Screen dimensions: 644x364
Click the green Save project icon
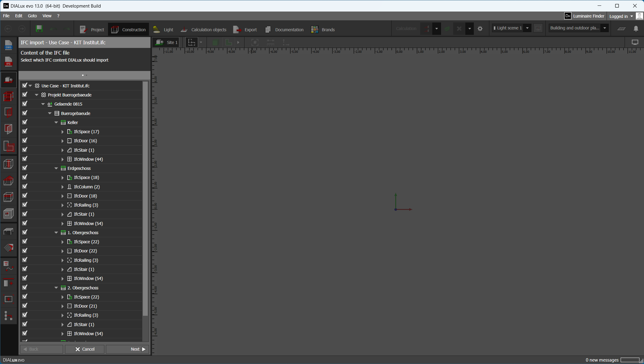click(x=39, y=29)
